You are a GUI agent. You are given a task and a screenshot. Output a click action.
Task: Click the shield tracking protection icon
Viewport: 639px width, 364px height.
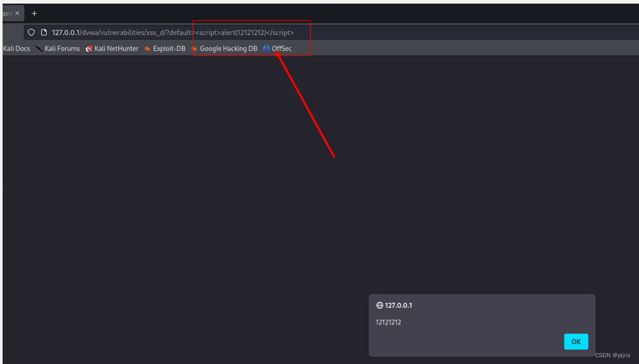[31, 32]
